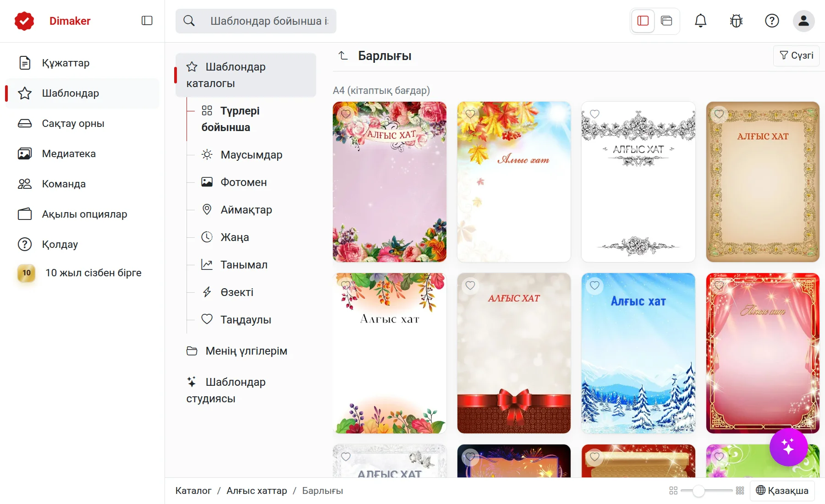Select Шаблондар каталогы in the catalog panel
825x504 pixels.
pyautogui.click(x=246, y=75)
